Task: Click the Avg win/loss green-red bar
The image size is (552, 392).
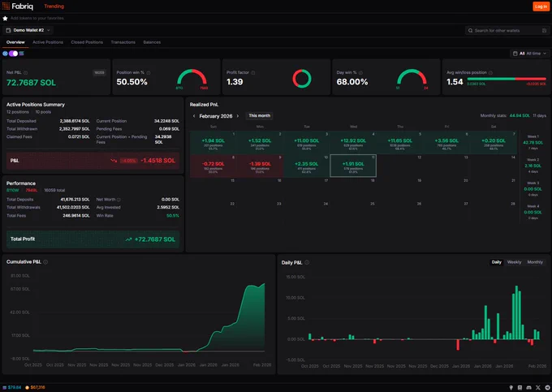Action: [x=507, y=80]
